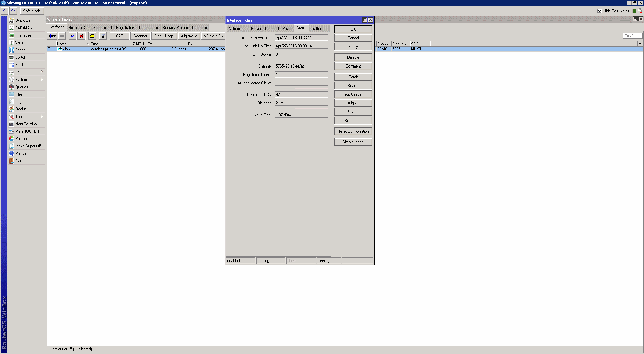Select the wlan1 row in the table
644x354 pixels.
[136, 49]
